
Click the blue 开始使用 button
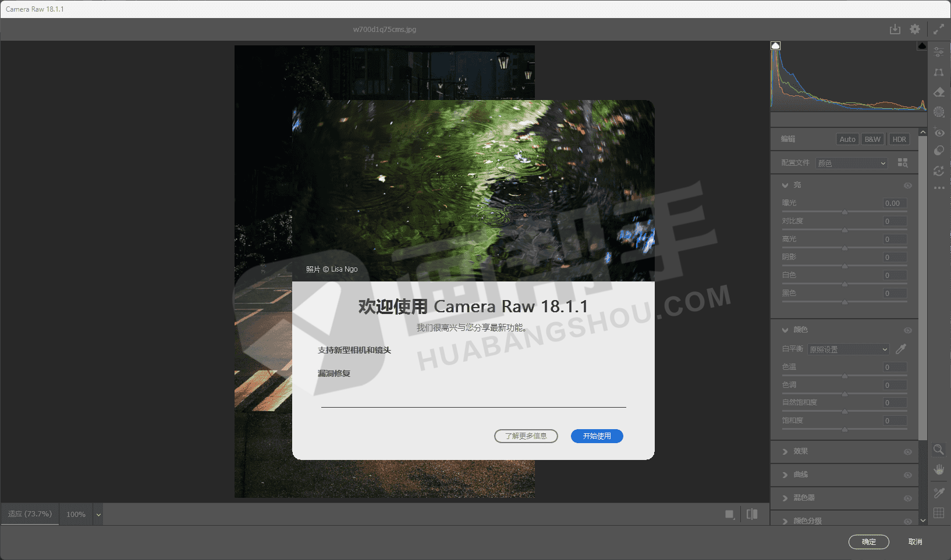(x=597, y=436)
